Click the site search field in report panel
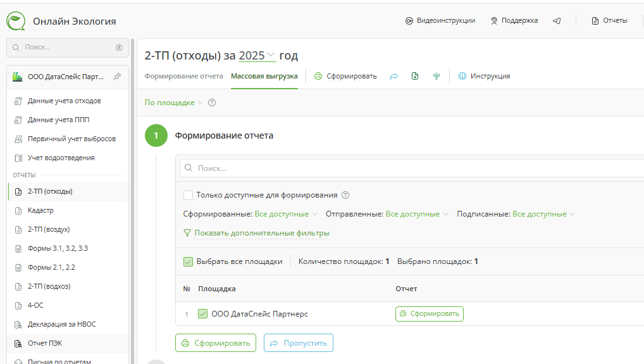The image size is (644, 364). [x=411, y=168]
